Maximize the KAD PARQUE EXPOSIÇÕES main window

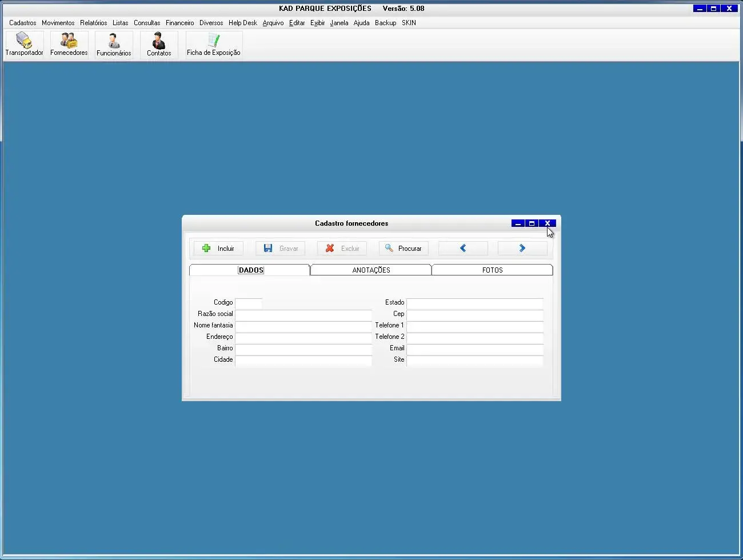(x=714, y=9)
